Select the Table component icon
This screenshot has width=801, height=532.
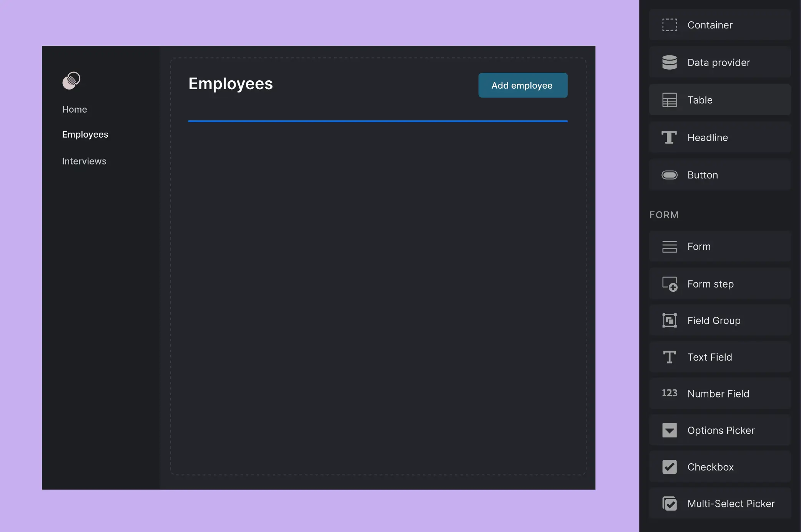[x=669, y=100]
